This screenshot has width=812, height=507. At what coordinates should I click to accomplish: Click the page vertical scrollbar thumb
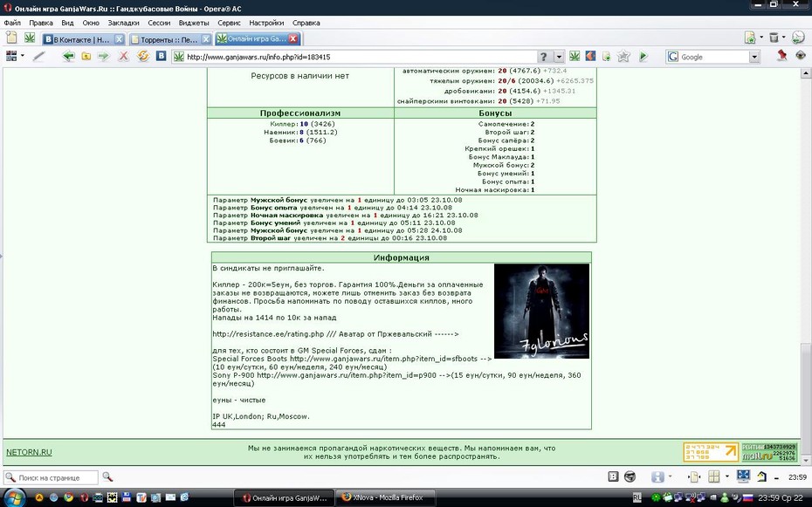pos(806,398)
